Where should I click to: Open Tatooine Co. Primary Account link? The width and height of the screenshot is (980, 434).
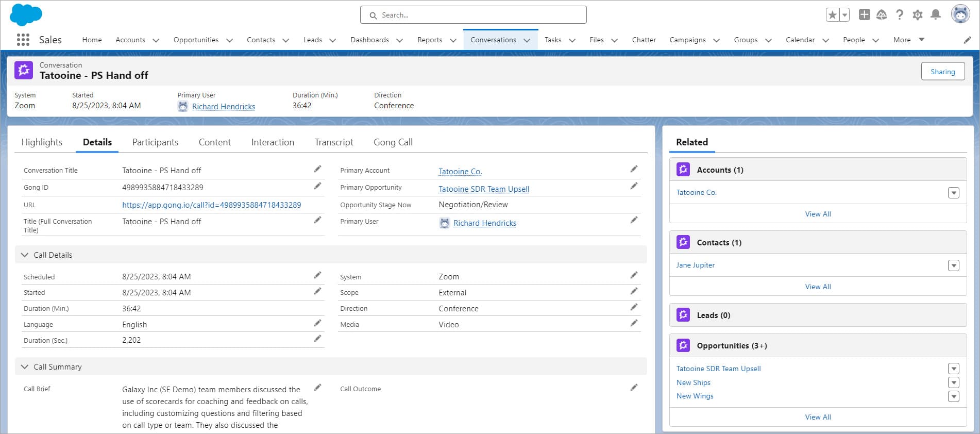(x=460, y=172)
